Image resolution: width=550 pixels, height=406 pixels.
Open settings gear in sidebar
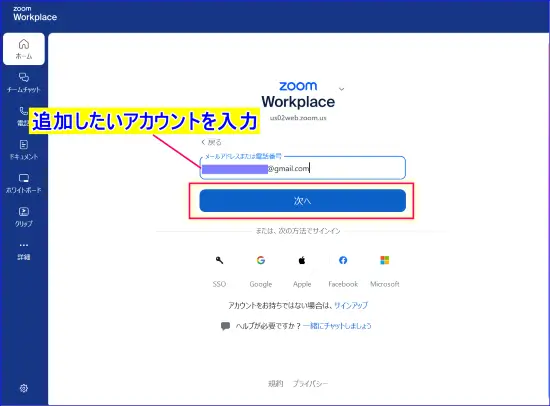click(x=24, y=388)
